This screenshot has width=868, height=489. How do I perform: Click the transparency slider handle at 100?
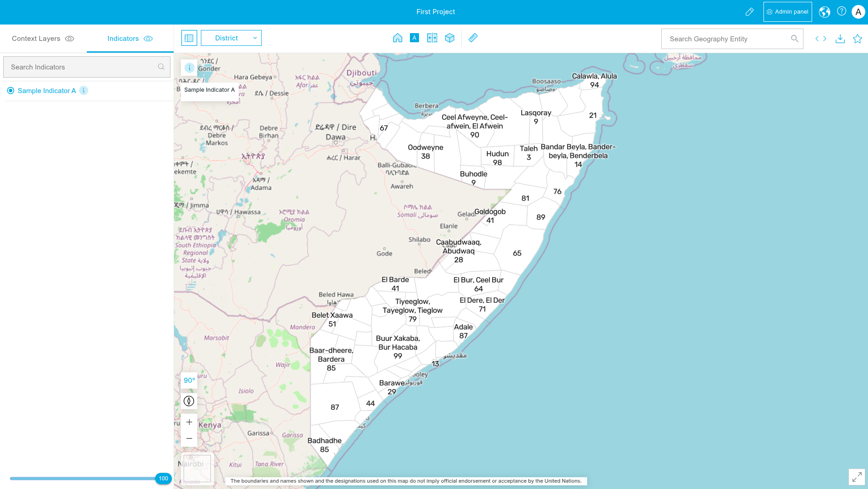click(x=163, y=479)
